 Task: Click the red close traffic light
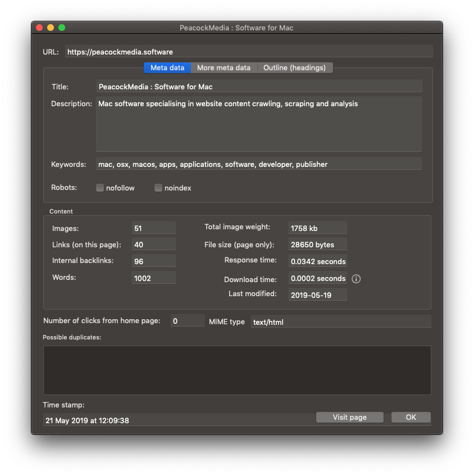38,26
